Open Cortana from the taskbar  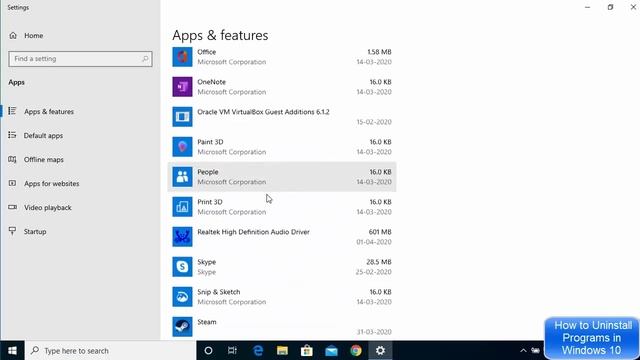click(208, 351)
